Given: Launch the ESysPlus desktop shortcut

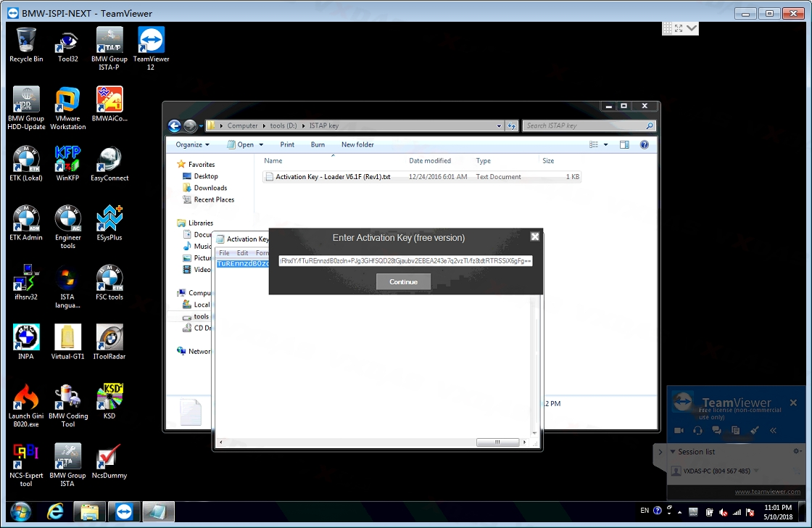Looking at the screenshot, I should 109,223.
